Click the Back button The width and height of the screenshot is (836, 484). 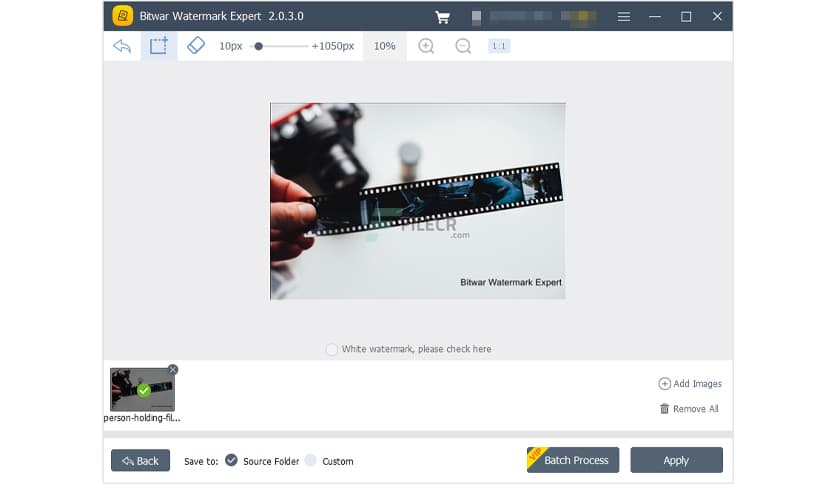click(x=140, y=461)
